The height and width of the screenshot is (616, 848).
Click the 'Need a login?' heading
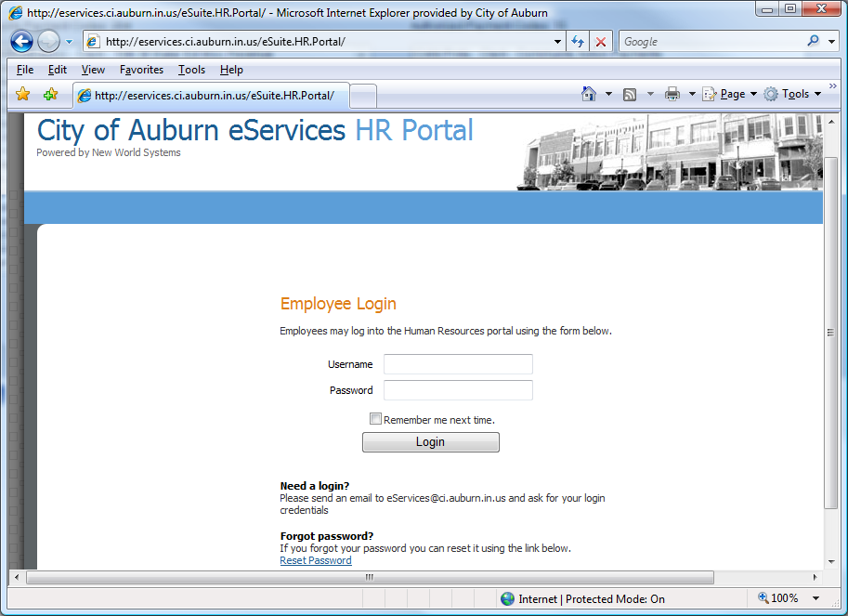(x=315, y=486)
